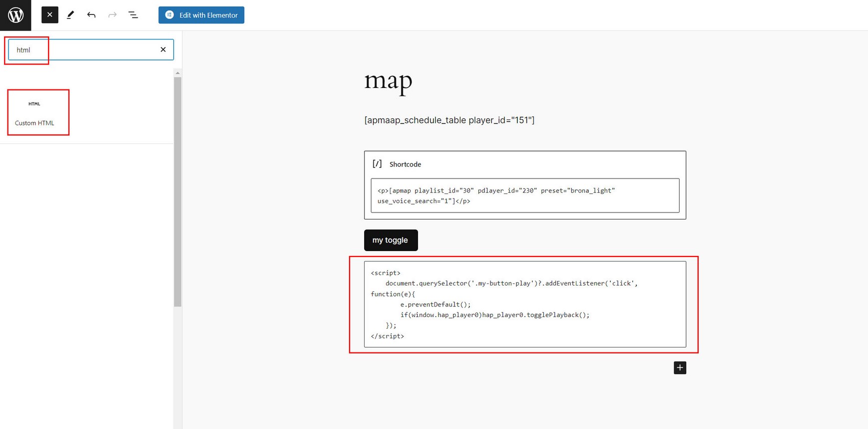Select the Tools pencil icon
The image size is (868, 429).
(x=70, y=15)
